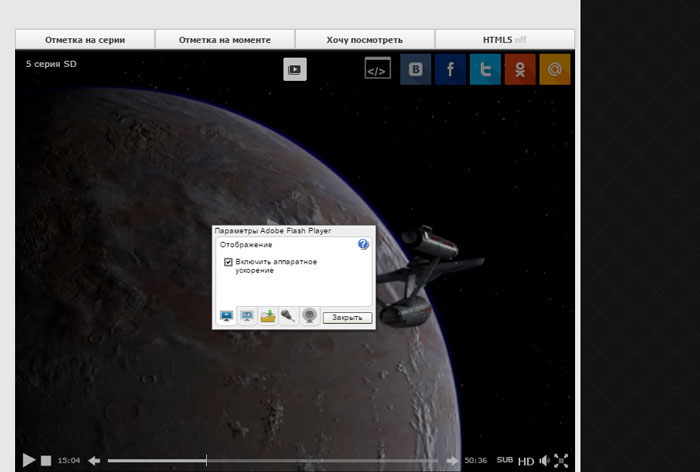Click the video progress bar handle
700x472 pixels.
point(206,460)
